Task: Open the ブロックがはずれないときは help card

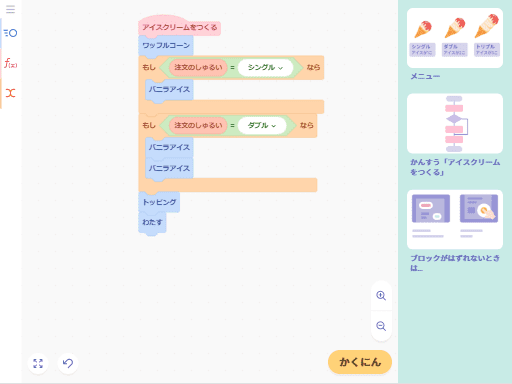Action: point(455,219)
